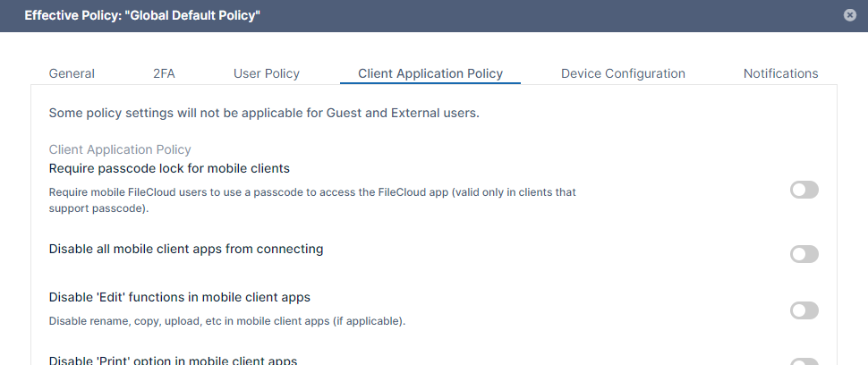Open the 2FA tab
Image resolution: width=868 pixels, height=365 pixels.
point(164,73)
